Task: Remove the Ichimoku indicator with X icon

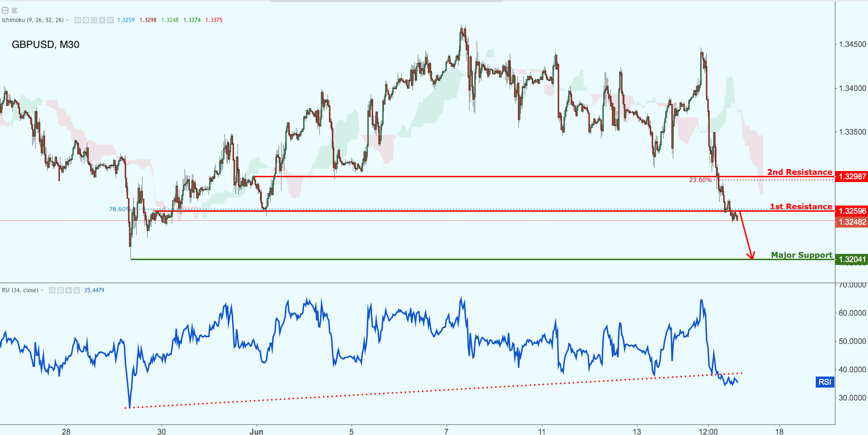Action: [110, 20]
